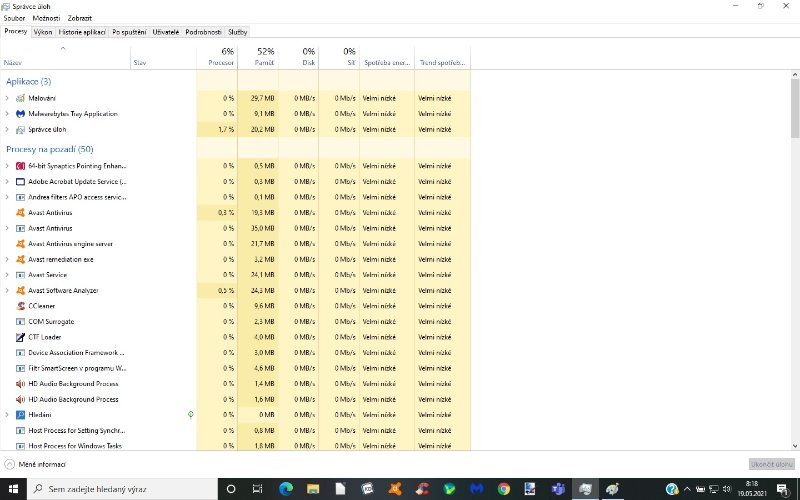Screen dimensions: 800x500
Task: Select the Filtr SmartScreen v programu row
Action: point(235,368)
